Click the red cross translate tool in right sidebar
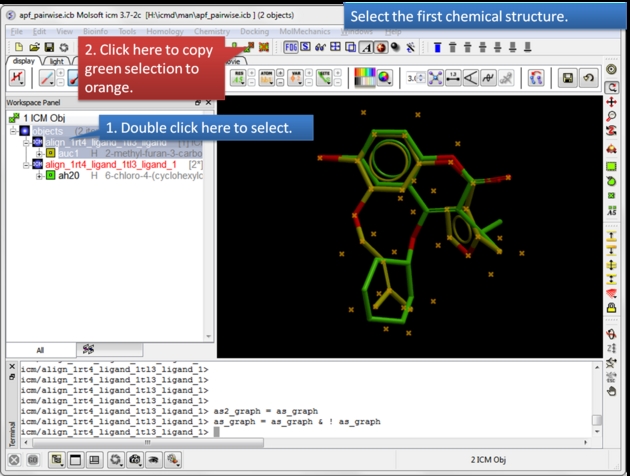Screen dimensions: 630x476 pyautogui.click(x=611, y=102)
